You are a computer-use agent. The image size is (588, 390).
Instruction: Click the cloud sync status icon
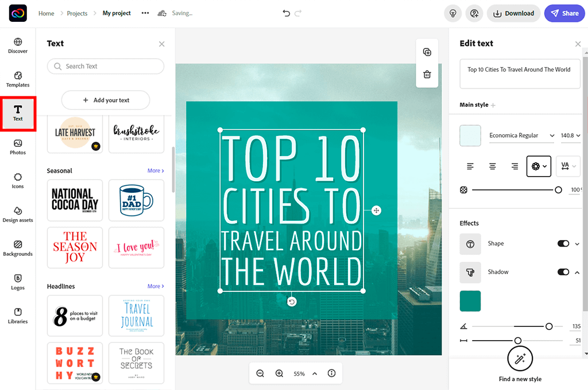coord(162,13)
